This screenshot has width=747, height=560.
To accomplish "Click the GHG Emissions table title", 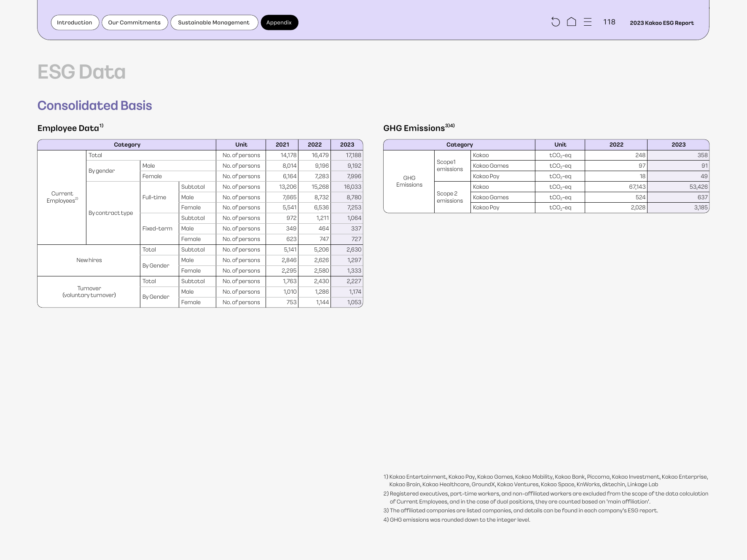I will click(x=419, y=128).
